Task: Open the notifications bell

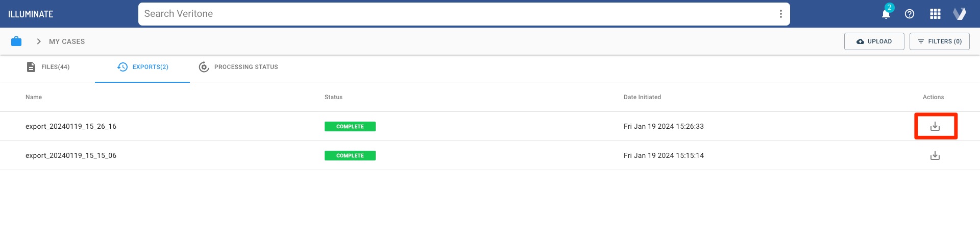Action: (x=886, y=14)
